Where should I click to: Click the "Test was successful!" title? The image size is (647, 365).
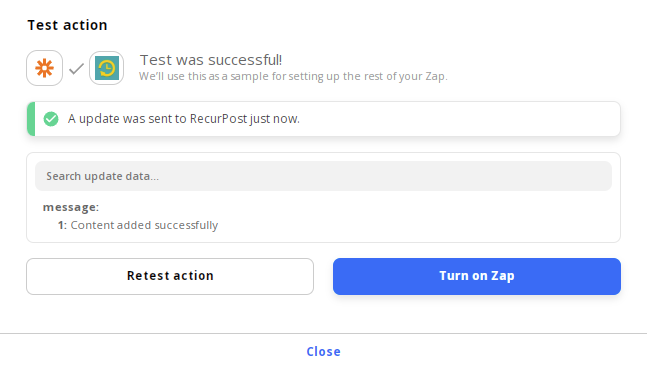(x=211, y=60)
